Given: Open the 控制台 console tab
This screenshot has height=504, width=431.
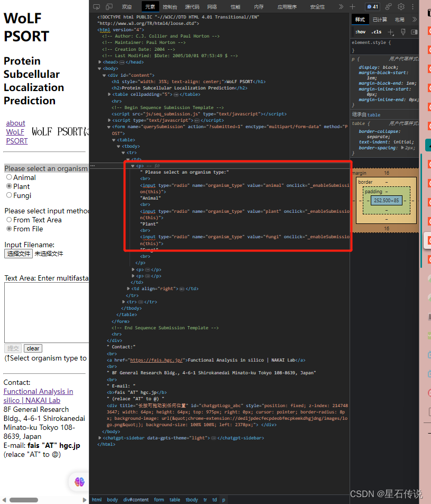Looking at the screenshot, I should pyautogui.click(x=170, y=7).
